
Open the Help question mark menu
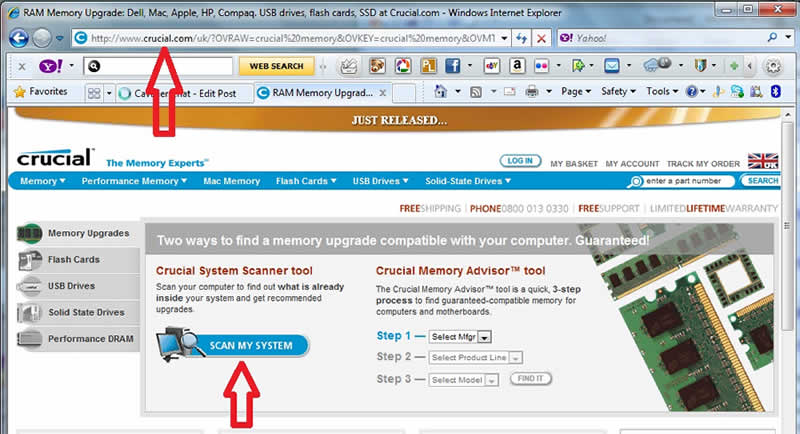click(695, 92)
